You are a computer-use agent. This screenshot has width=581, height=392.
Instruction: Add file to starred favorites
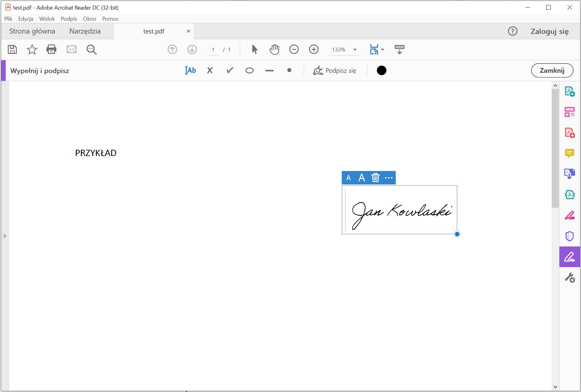[x=32, y=49]
